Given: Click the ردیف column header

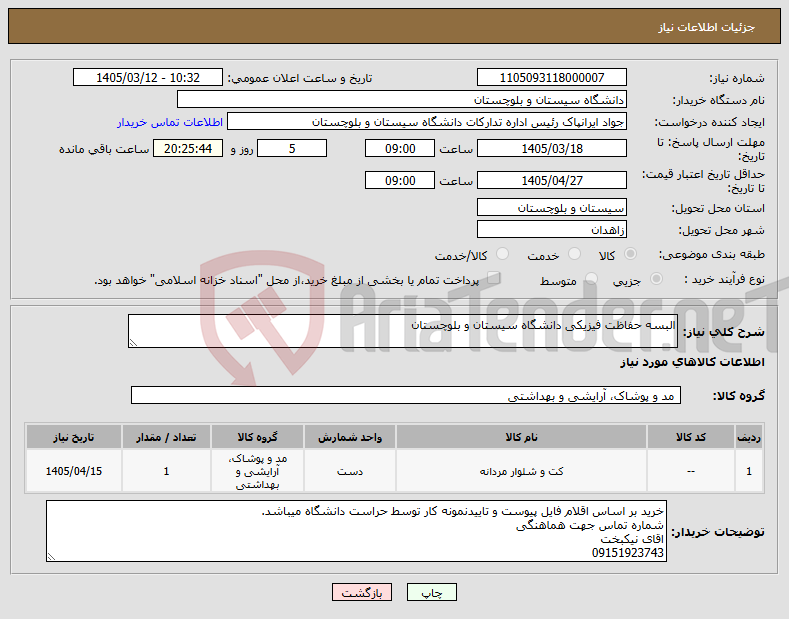Looking at the screenshot, I should click(x=749, y=437).
